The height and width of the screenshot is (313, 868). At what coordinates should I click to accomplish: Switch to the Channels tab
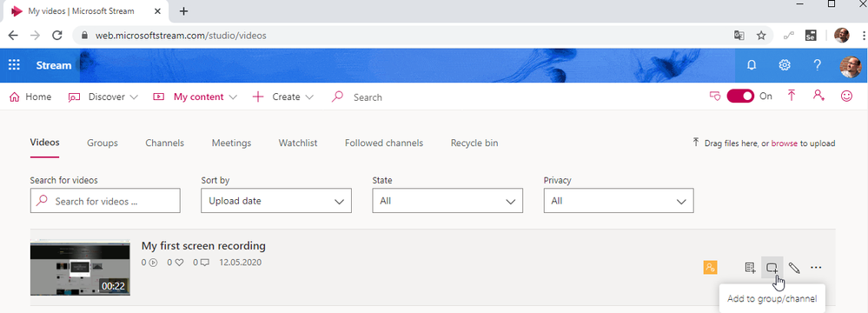tap(165, 143)
